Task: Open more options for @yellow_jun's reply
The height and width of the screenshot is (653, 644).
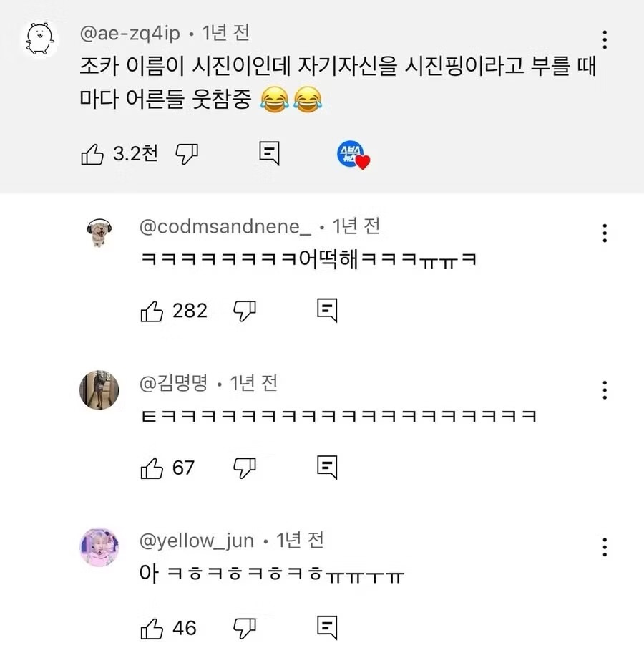Action: point(605,546)
